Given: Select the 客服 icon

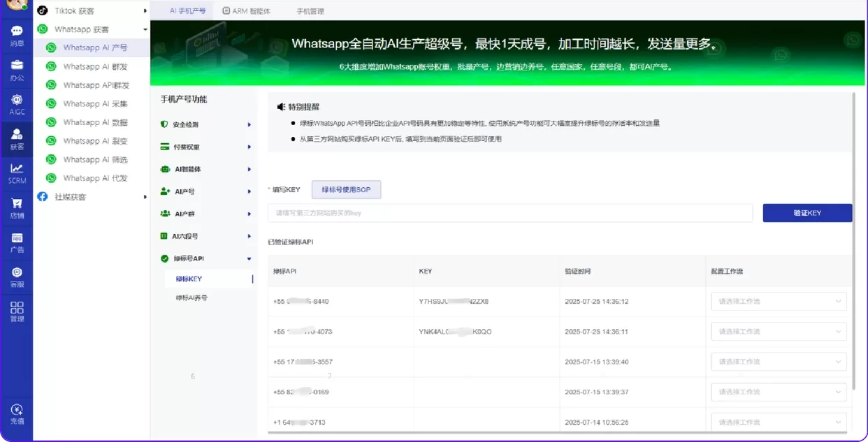Looking at the screenshot, I should point(16,278).
